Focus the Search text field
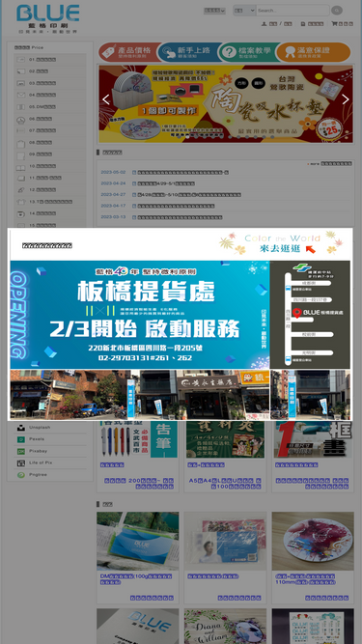The height and width of the screenshot is (644, 362). [292, 11]
